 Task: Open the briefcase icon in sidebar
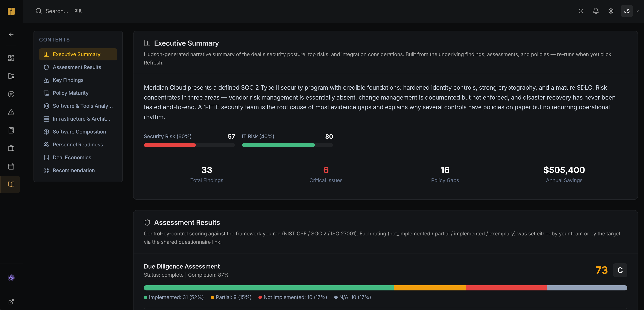coord(11,148)
